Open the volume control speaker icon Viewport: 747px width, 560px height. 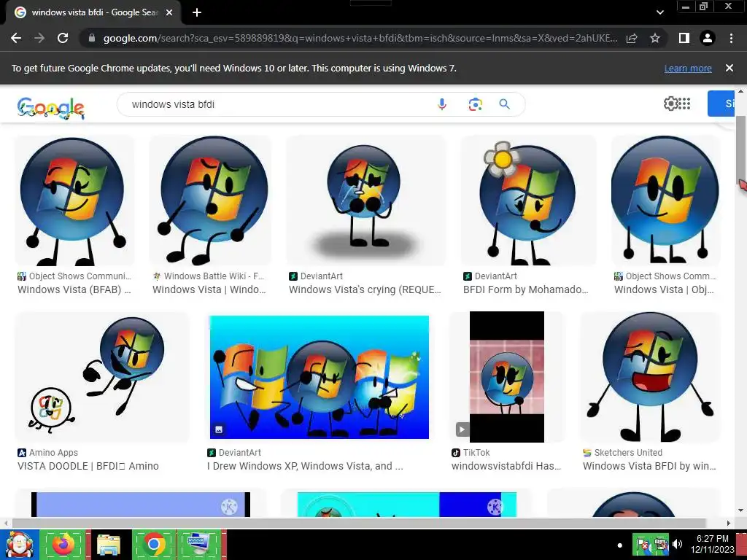(x=678, y=544)
